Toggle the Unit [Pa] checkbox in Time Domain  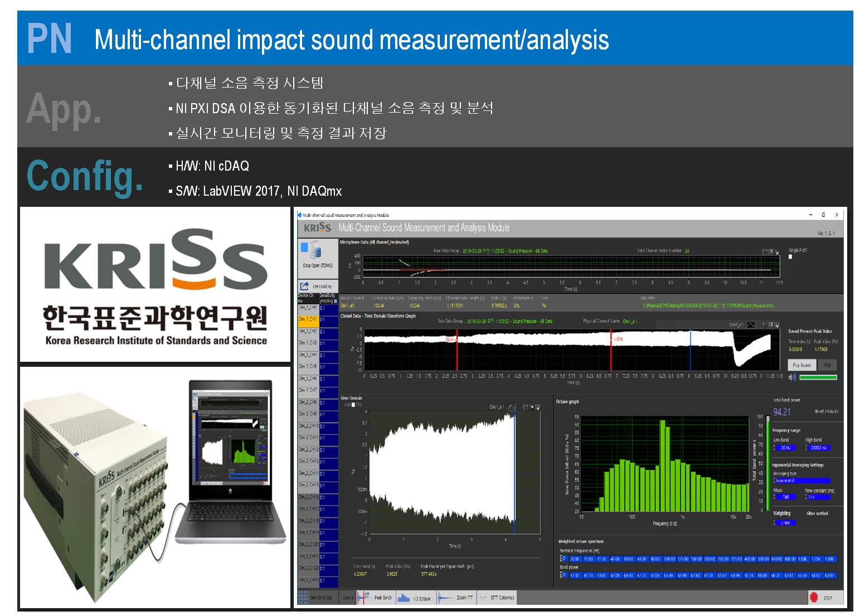pos(353,405)
